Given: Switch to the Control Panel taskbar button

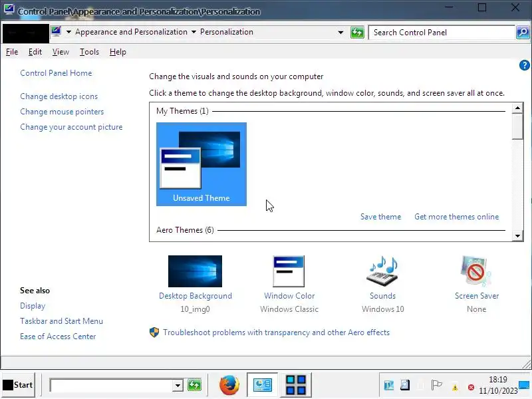Looking at the screenshot, I should coord(262,385).
